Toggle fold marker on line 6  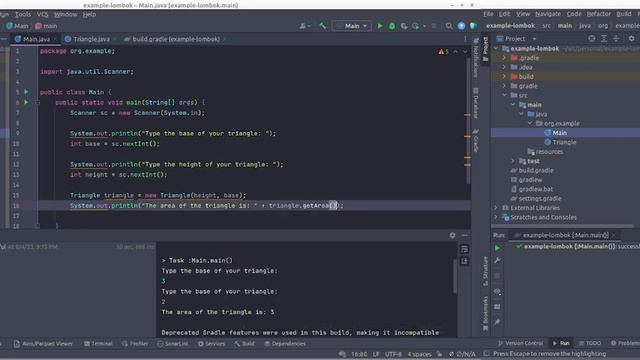pos(37,102)
